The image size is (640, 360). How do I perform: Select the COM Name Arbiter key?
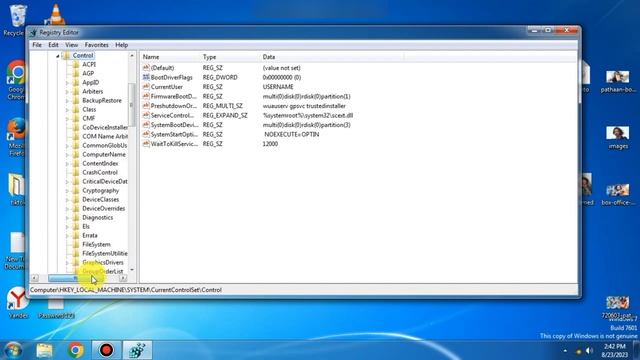tap(105, 136)
